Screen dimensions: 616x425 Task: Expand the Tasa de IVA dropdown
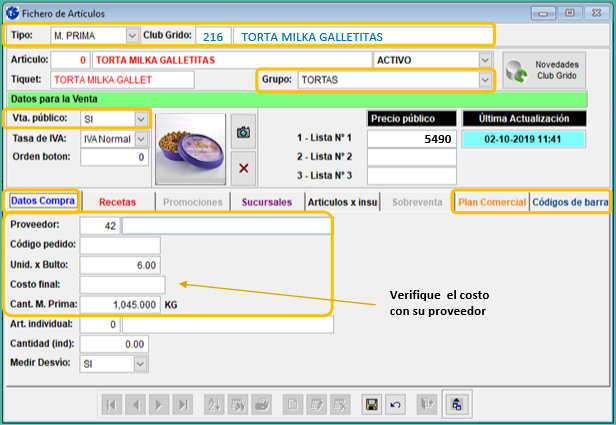click(141, 138)
